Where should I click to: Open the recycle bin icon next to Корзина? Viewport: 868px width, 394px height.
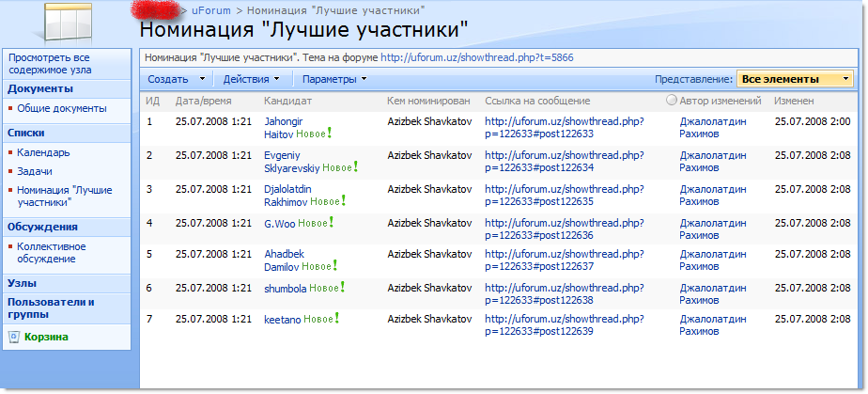[13, 337]
